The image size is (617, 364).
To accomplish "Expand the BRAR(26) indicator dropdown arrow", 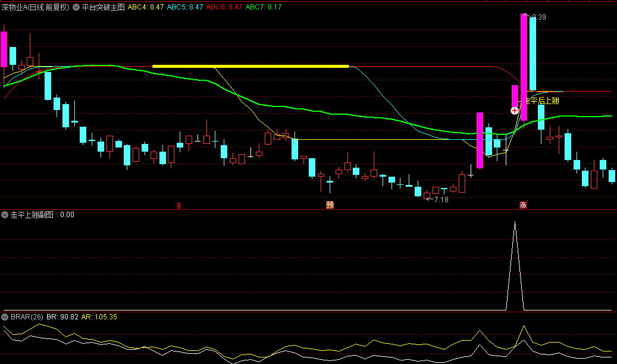I will click(5, 317).
